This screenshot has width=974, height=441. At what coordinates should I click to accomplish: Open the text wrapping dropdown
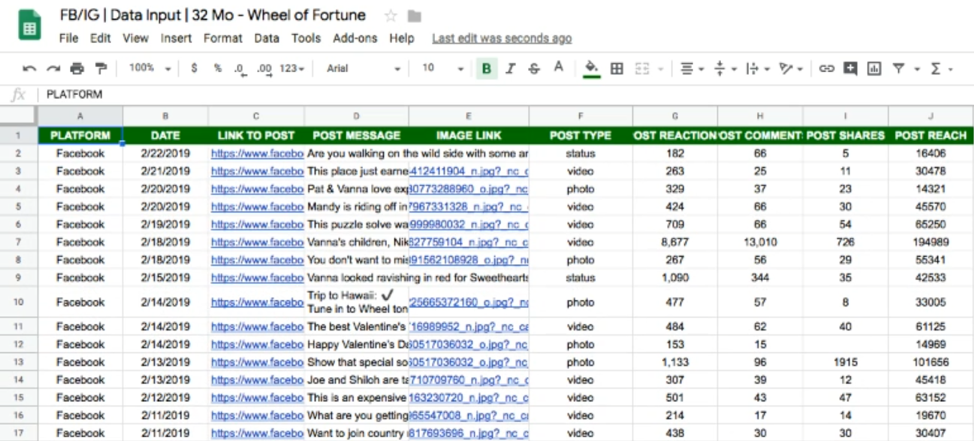pyautogui.click(x=758, y=68)
